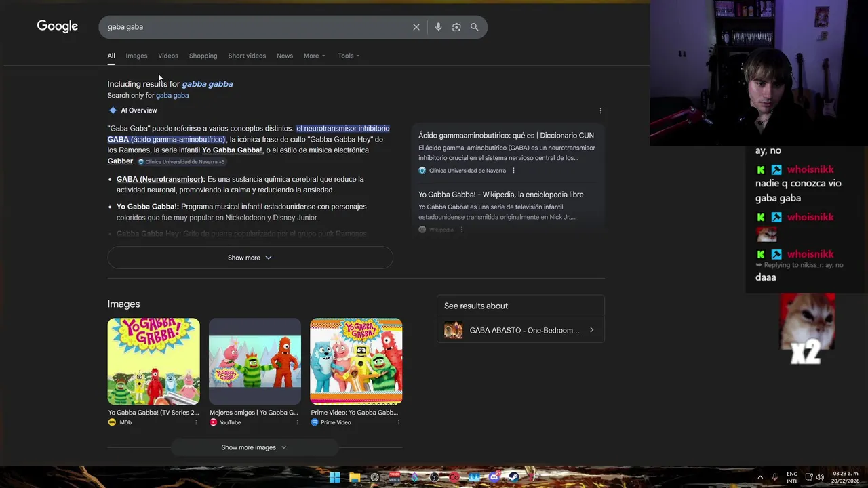Click the streamer webcam overlay

click(759, 73)
